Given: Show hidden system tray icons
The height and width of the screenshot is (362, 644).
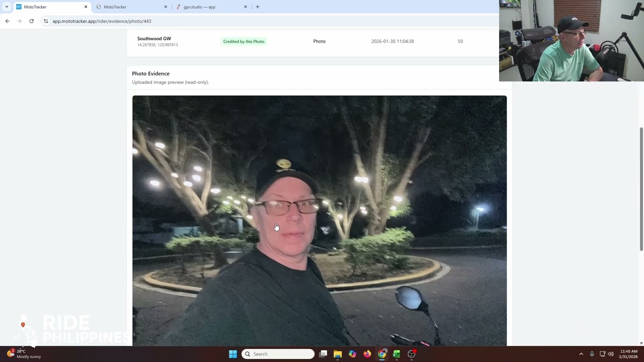Looking at the screenshot, I should 581,354.
